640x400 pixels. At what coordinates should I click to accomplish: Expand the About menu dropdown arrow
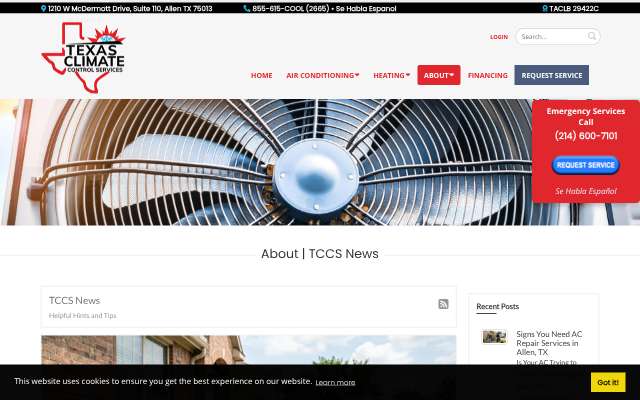[x=451, y=75]
